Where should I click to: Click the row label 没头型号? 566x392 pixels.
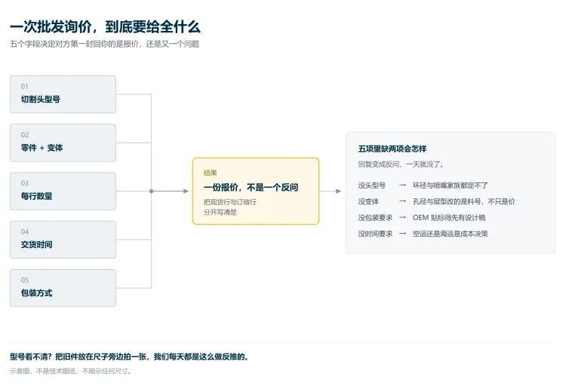pyautogui.click(x=372, y=185)
